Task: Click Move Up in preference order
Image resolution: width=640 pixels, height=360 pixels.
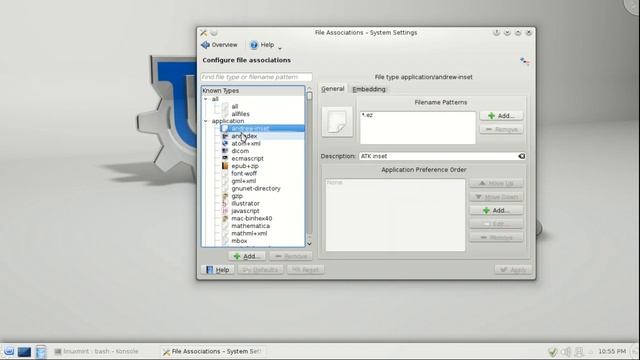Action: coord(496,183)
